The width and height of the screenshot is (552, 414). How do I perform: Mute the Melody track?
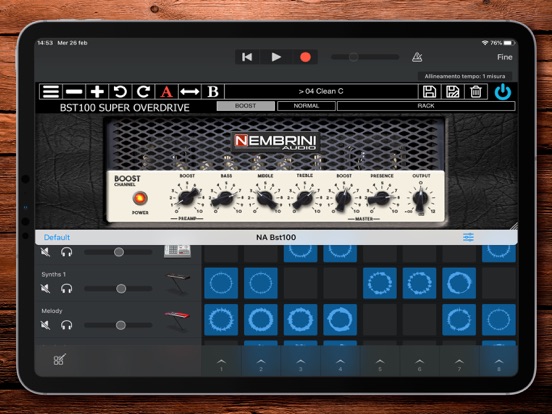[x=45, y=325]
